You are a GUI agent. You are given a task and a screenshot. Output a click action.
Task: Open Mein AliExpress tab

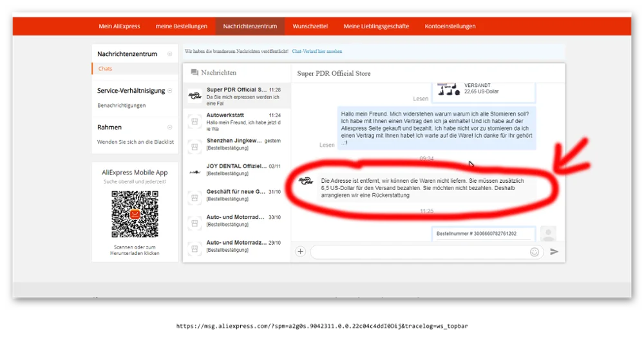[x=119, y=26]
